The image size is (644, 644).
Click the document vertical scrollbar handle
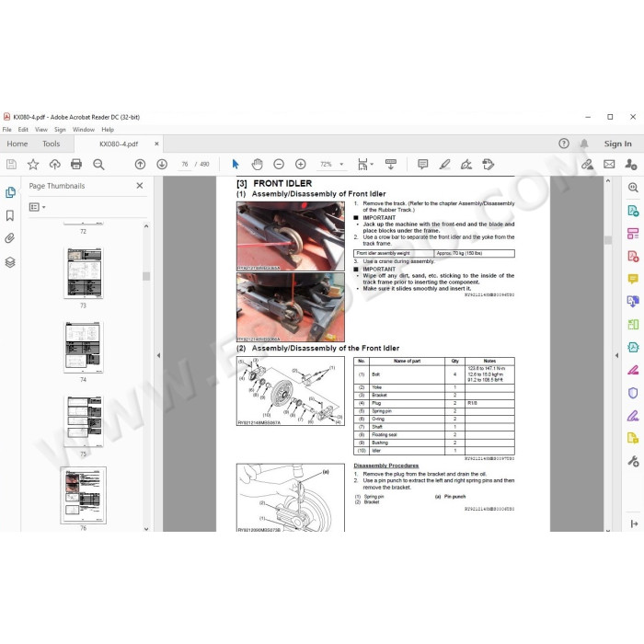click(608, 240)
